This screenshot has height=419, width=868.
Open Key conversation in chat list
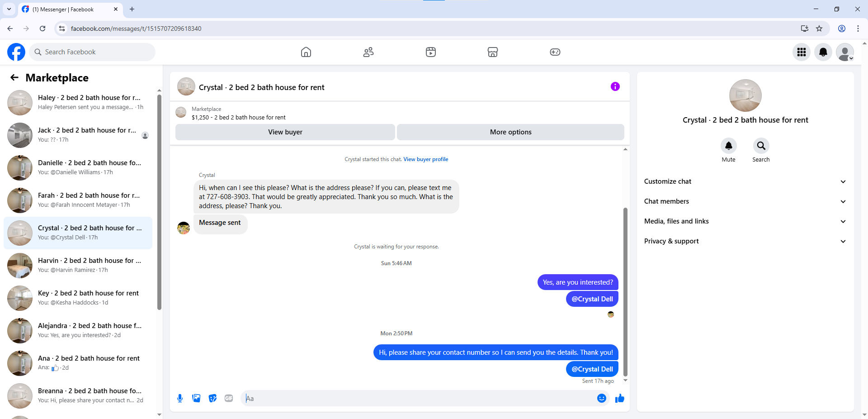click(78, 298)
